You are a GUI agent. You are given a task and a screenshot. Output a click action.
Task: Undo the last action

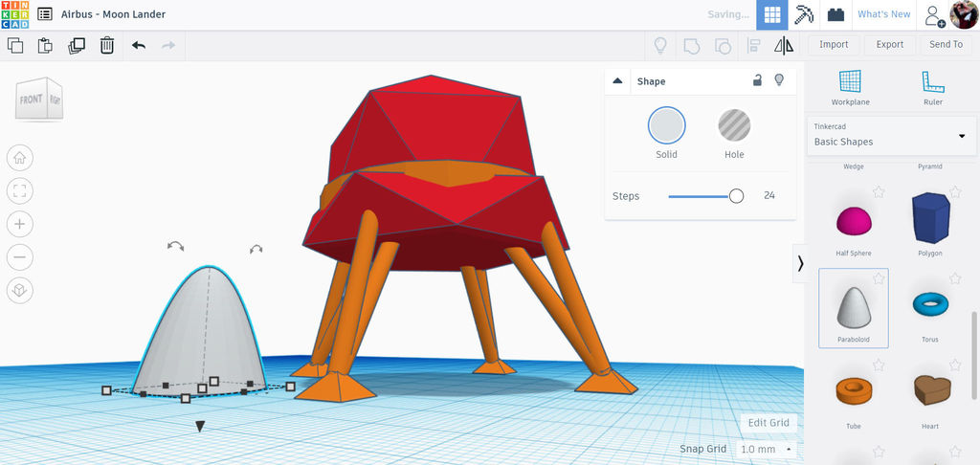[139, 45]
